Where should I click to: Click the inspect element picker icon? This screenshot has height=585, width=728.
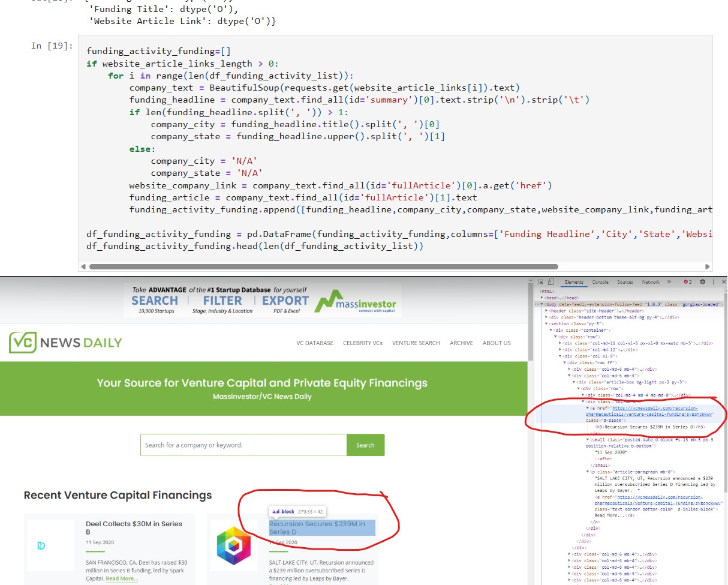[x=540, y=282]
